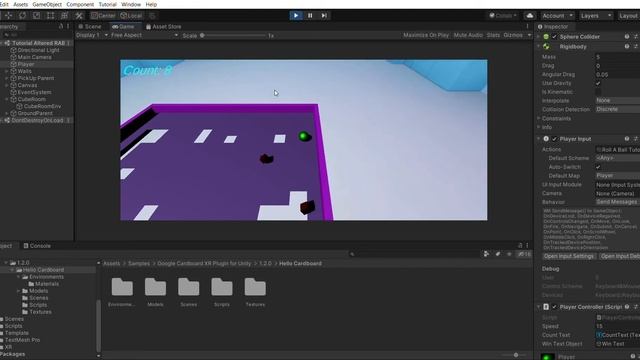Image resolution: width=640 pixels, height=360 pixels.
Task: Open Player Controller script help icon
Action: click(x=627, y=307)
